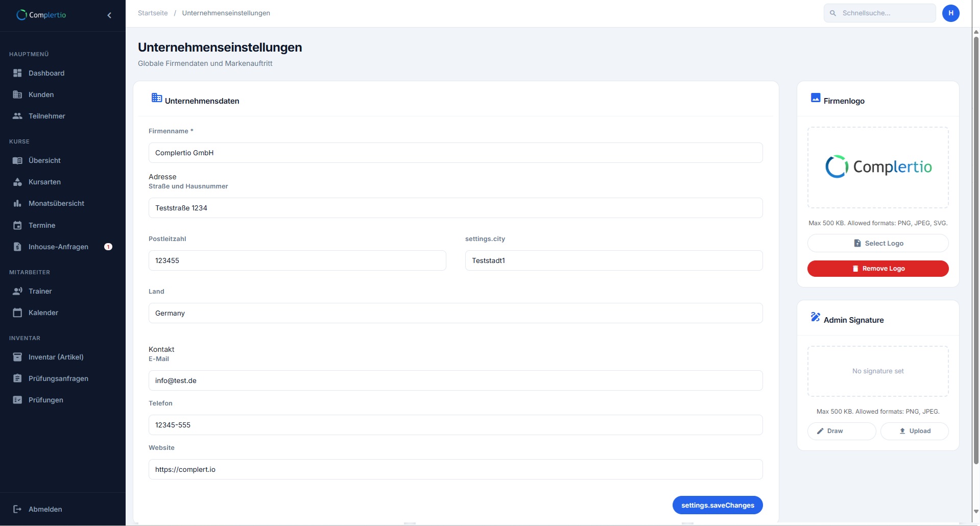Navigate to Monatsübersicht
The width and height of the screenshot is (980, 526).
point(63,203)
